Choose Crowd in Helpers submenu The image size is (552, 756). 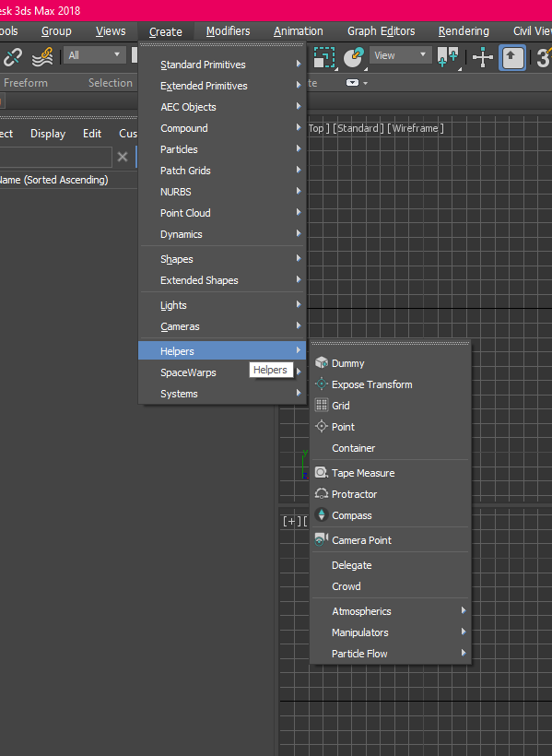(391, 586)
